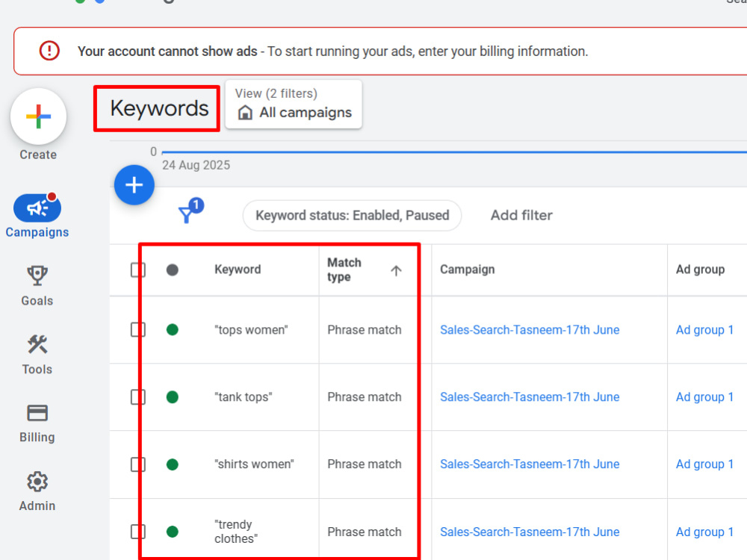Viewport: 747px width, 560px height.
Task: Click the Campaign column header
Action: [x=468, y=270]
